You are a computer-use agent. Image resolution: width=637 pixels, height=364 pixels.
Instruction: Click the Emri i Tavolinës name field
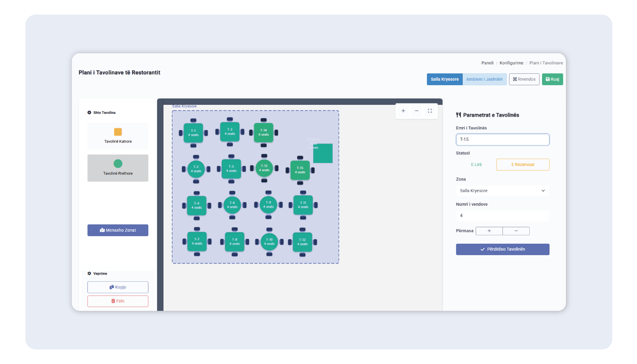(x=502, y=140)
